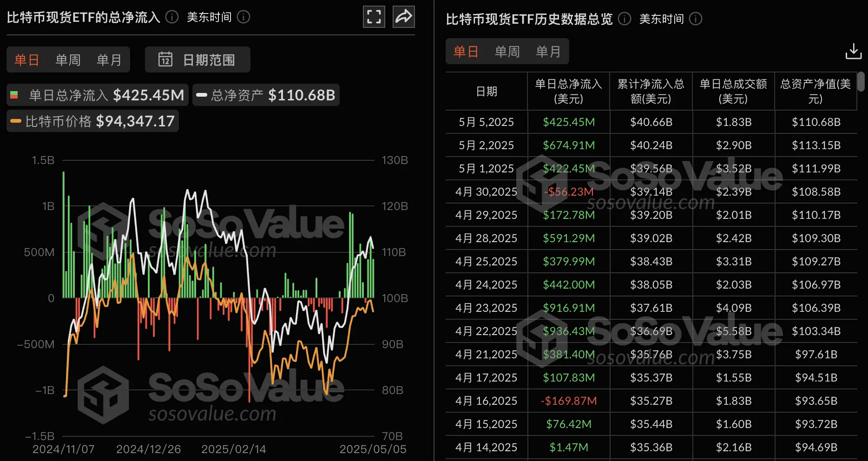Click the 5月 2,2025 table row

coord(486,145)
